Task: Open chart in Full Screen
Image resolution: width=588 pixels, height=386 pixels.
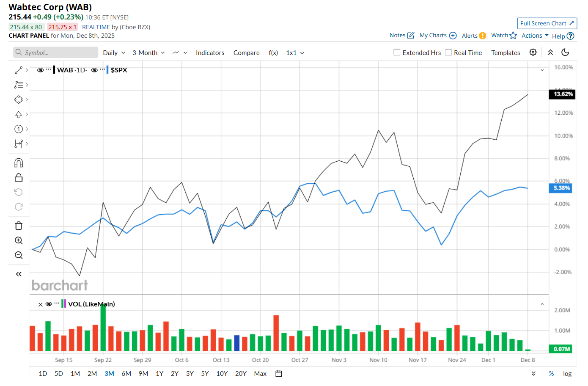Action: 547,23
